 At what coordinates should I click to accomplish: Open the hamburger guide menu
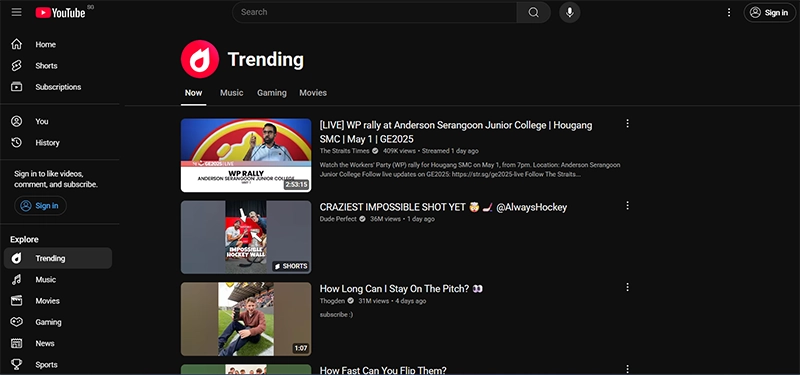coord(16,12)
